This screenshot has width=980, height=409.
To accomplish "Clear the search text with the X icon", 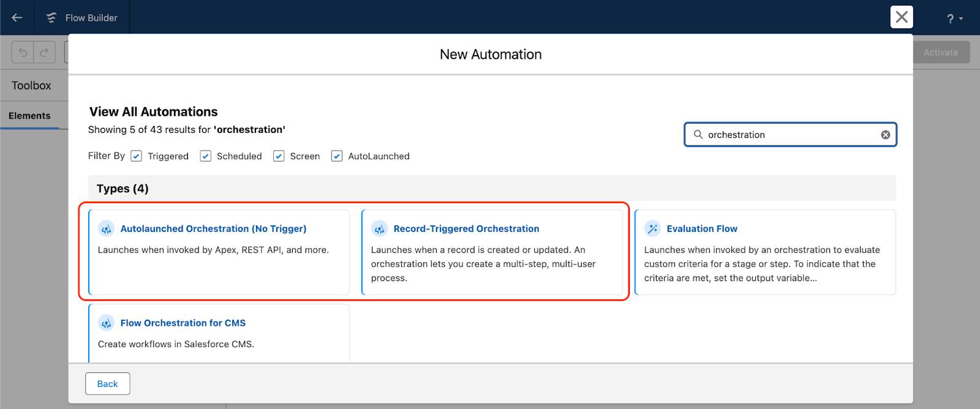I will (886, 135).
